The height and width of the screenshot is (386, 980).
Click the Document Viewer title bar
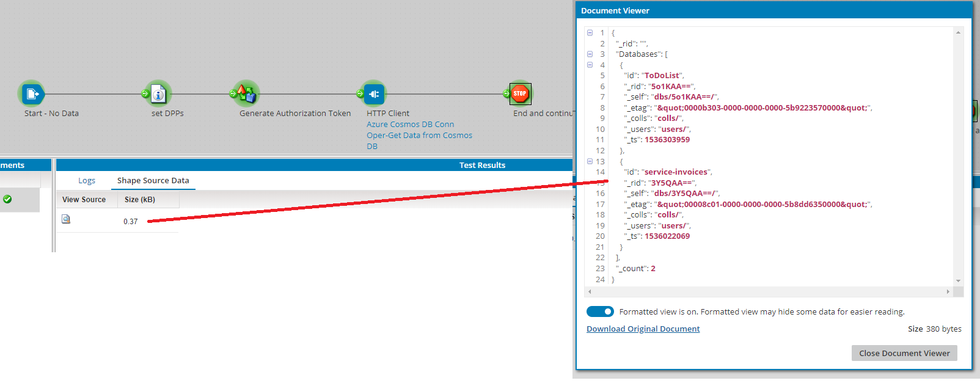(x=773, y=10)
